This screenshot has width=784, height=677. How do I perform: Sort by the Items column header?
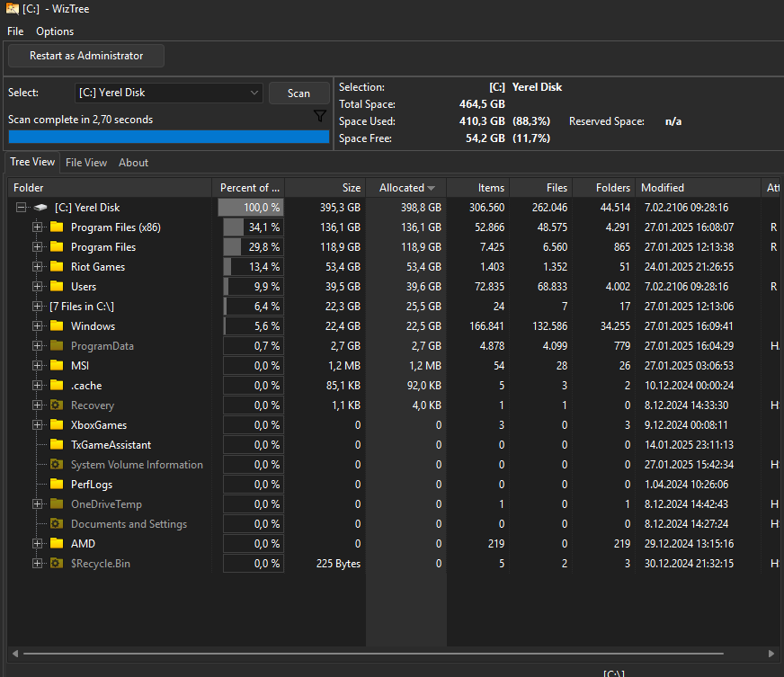(x=478, y=188)
